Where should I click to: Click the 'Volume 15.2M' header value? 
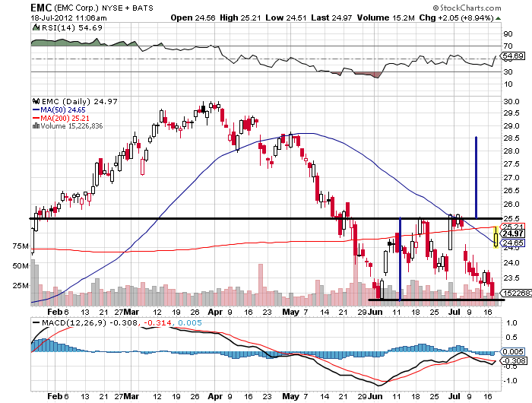(x=386, y=17)
